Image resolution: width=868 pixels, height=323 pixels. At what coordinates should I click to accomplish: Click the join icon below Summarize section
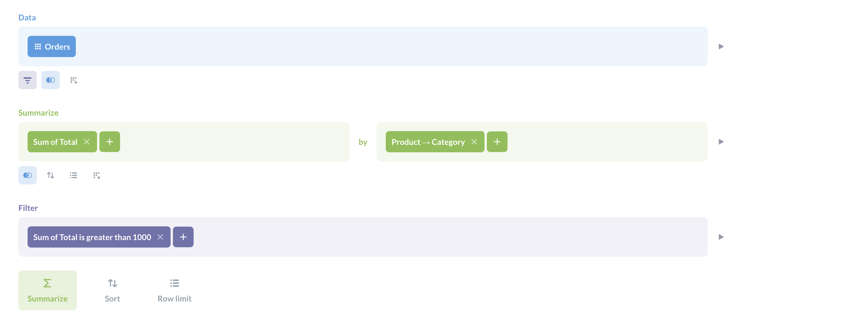point(27,175)
